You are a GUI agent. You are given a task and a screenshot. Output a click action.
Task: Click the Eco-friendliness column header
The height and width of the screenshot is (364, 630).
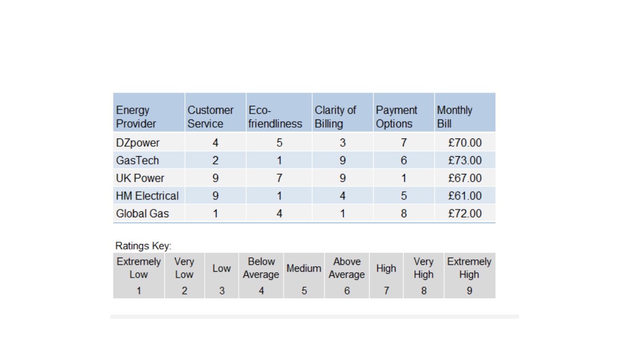[279, 112]
